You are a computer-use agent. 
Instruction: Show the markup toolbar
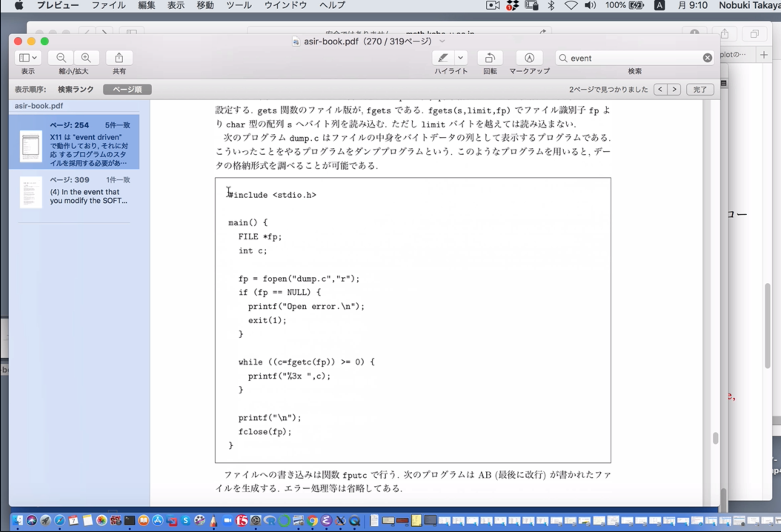[529, 58]
